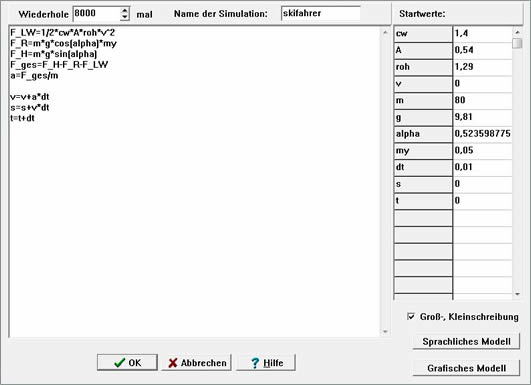Click Abbrechen to cancel the dialog
This screenshot has width=531, height=385.
(x=196, y=363)
